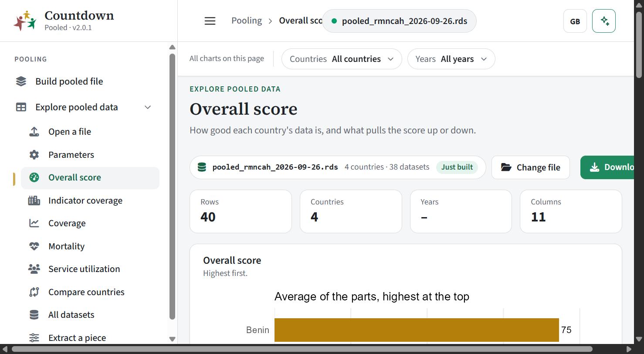Click the database icon beside pooled file name
Viewport: 644px width, 354px height.
(202, 167)
